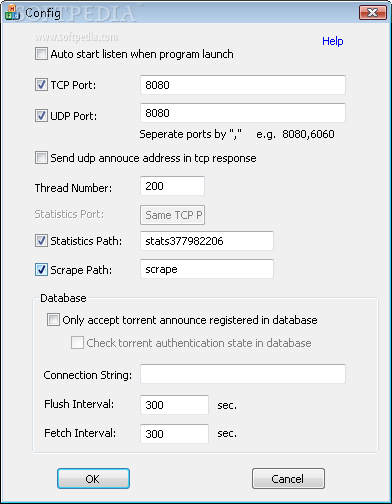Click the Fetch Interval field
The width and height of the screenshot is (392, 504).
pyautogui.click(x=174, y=434)
